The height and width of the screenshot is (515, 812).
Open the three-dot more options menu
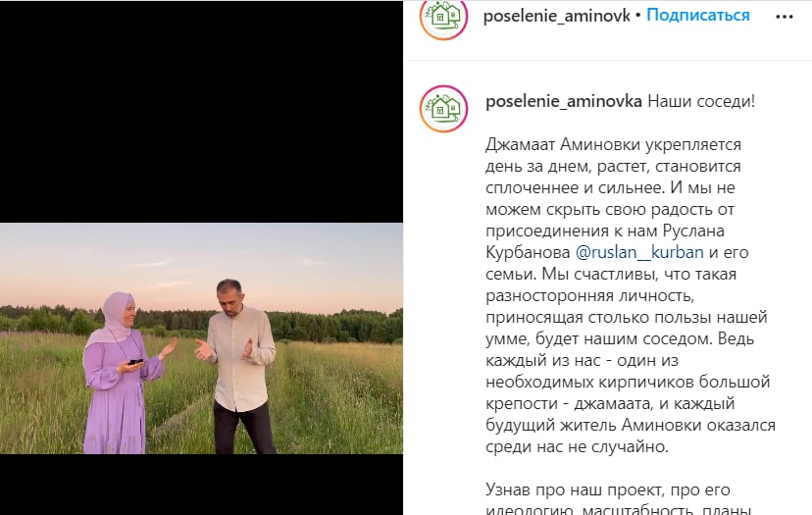click(784, 17)
